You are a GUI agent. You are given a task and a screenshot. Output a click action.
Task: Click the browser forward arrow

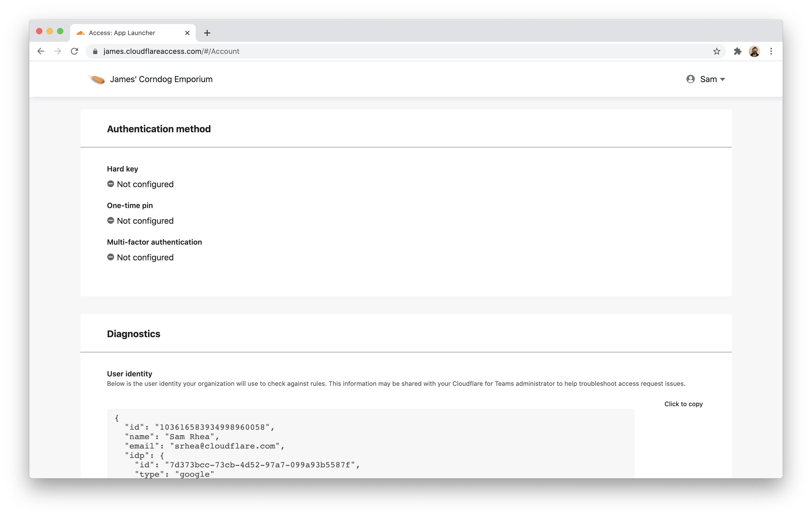point(58,51)
